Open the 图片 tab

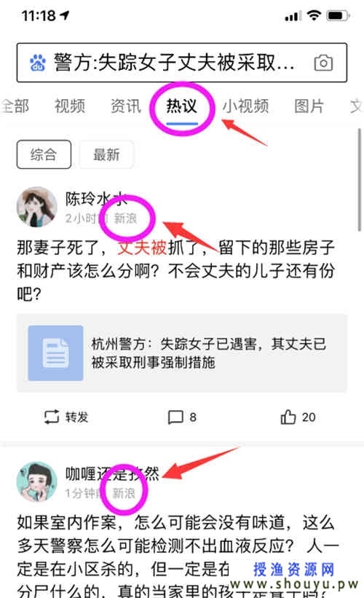[x=309, y=106]
